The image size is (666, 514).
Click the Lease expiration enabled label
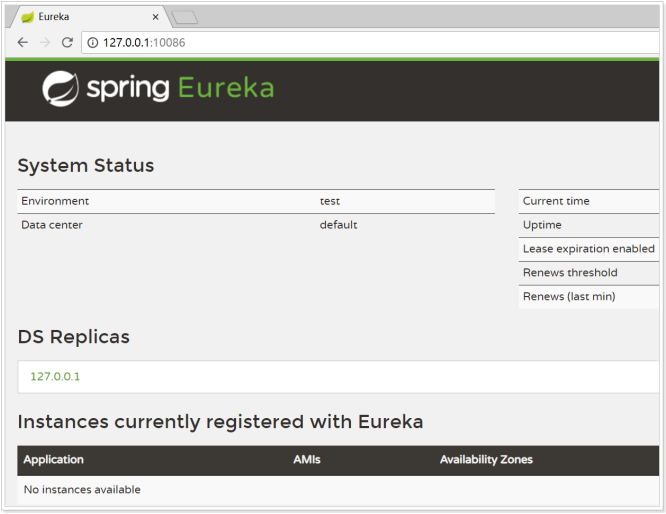[x=589, y=249]
